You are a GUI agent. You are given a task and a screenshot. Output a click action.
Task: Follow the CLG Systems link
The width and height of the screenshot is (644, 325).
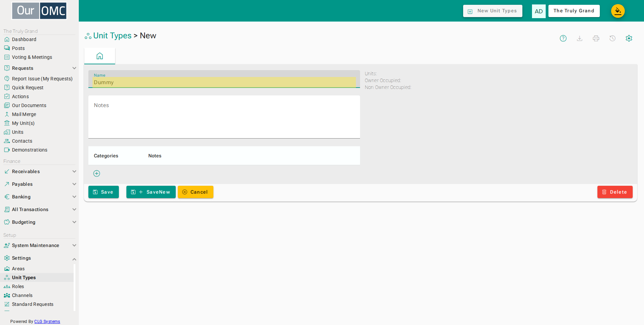47,322
